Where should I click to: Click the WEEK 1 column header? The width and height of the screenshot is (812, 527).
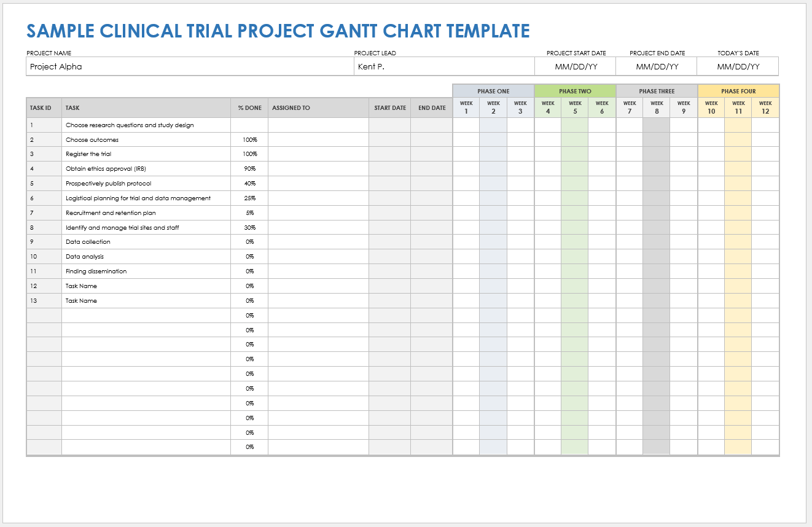466,107
